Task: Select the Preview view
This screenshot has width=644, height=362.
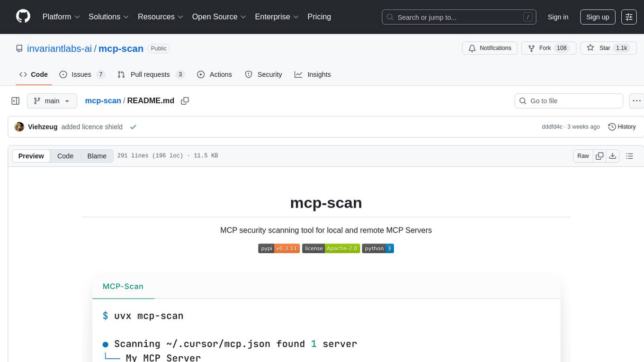Action: point(31,156)
